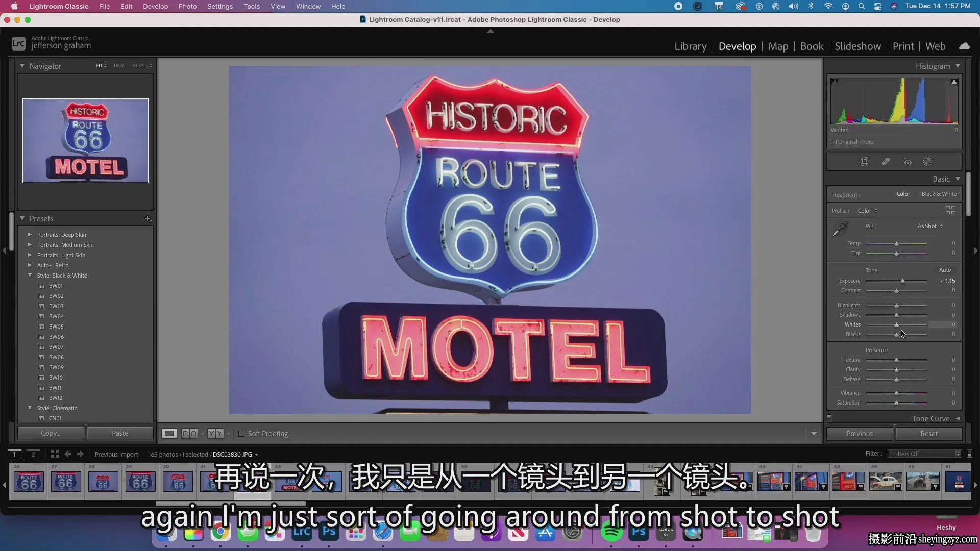Select filmstrip thumbnail numbered 26

pyautogui.click(x=29, y=481)
